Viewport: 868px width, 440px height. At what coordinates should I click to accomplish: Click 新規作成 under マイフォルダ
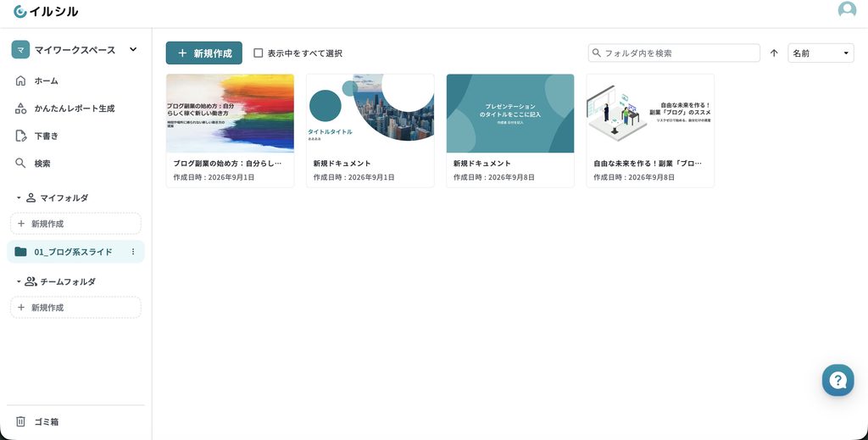coord(75,224)
